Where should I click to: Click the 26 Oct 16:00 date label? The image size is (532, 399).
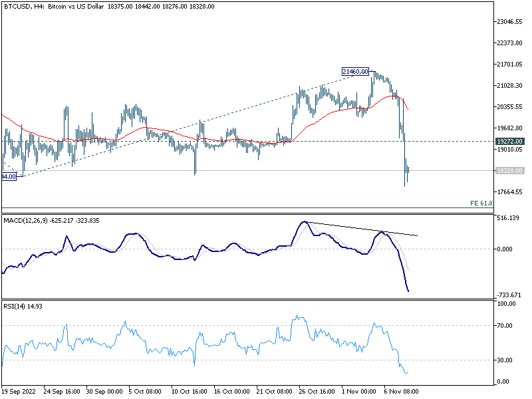317,392
